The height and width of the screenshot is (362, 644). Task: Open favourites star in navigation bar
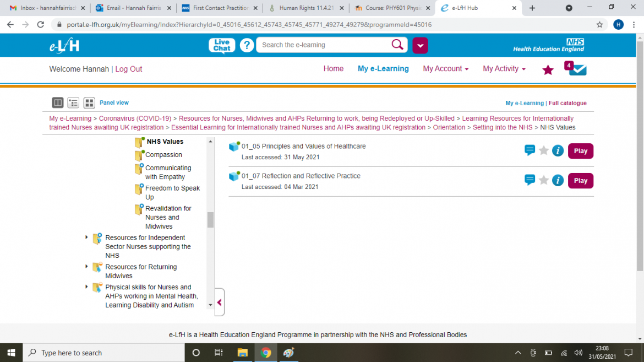click(x=548, y=70)
